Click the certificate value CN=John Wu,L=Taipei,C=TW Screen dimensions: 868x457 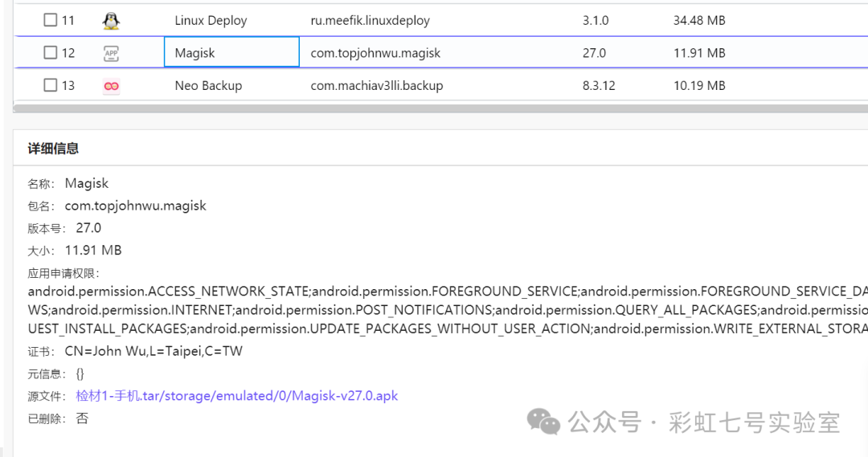154,351
